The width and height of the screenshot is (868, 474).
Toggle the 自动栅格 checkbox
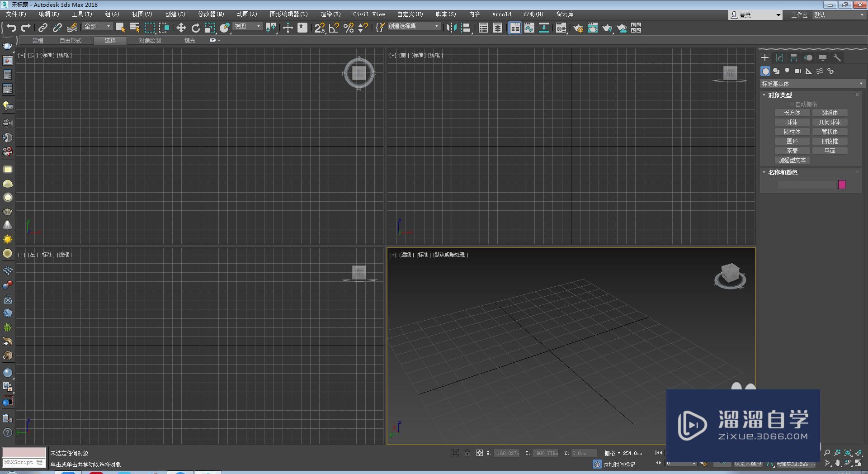792,104
